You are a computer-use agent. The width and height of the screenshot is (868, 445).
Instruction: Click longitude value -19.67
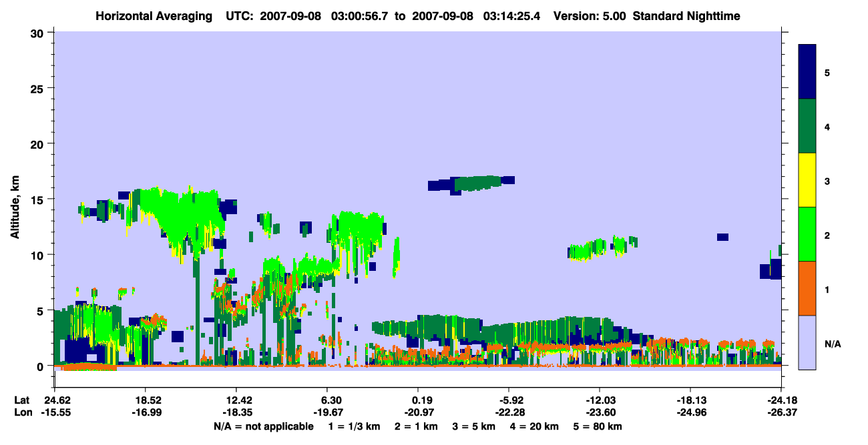pyautogui.click(x=327, y=412)
